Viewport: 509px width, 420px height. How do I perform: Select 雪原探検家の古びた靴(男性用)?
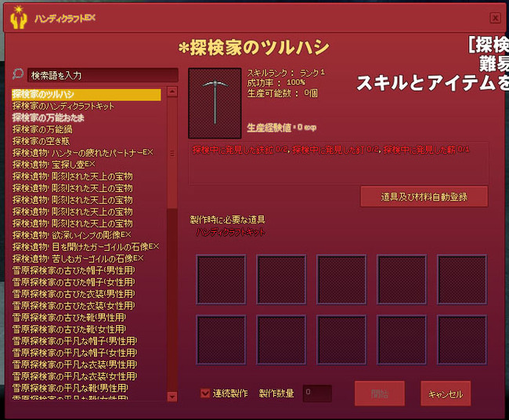point(69,317)
